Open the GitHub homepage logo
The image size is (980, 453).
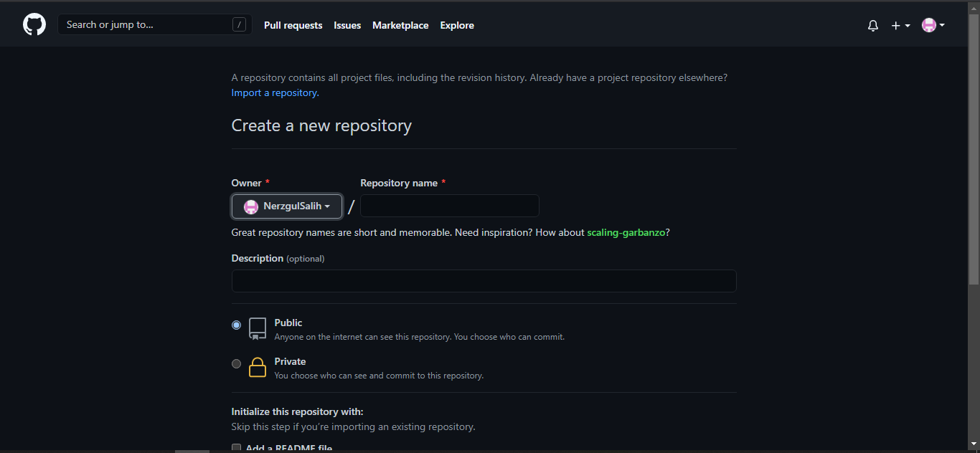click(x=34, y=25)
